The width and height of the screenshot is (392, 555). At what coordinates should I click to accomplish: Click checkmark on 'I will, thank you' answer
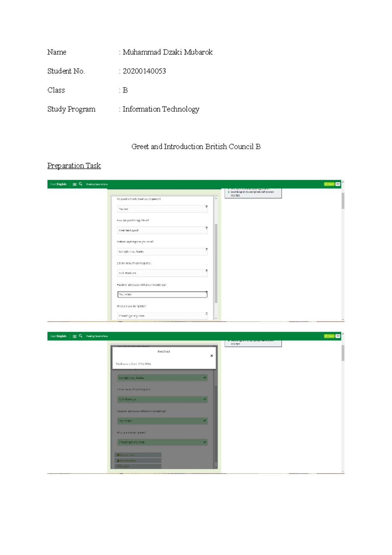(x=205, y=399)
